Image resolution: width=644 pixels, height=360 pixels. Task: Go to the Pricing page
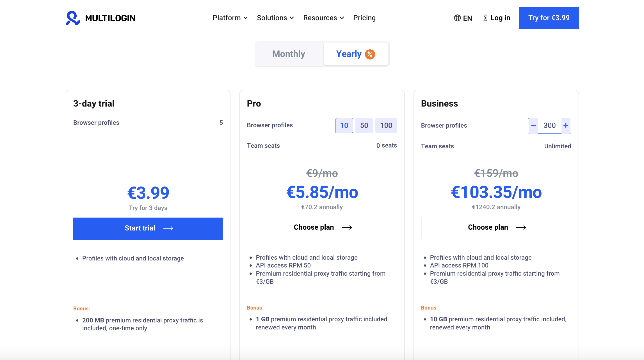click(x=364, y=18)
